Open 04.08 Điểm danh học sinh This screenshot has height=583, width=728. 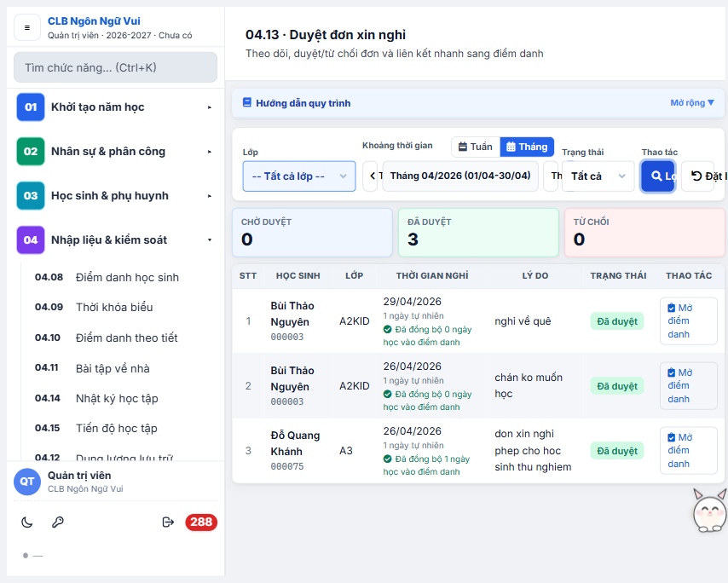click(120, 277)
